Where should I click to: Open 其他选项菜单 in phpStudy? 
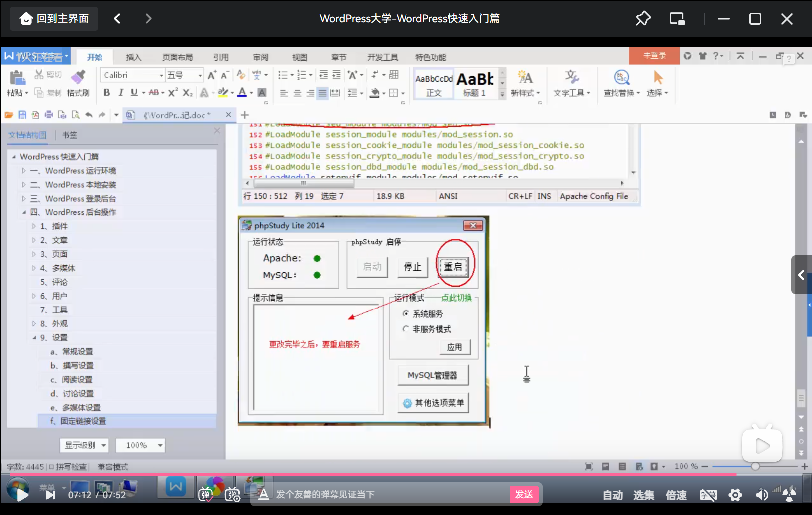(x=432, y=403)
